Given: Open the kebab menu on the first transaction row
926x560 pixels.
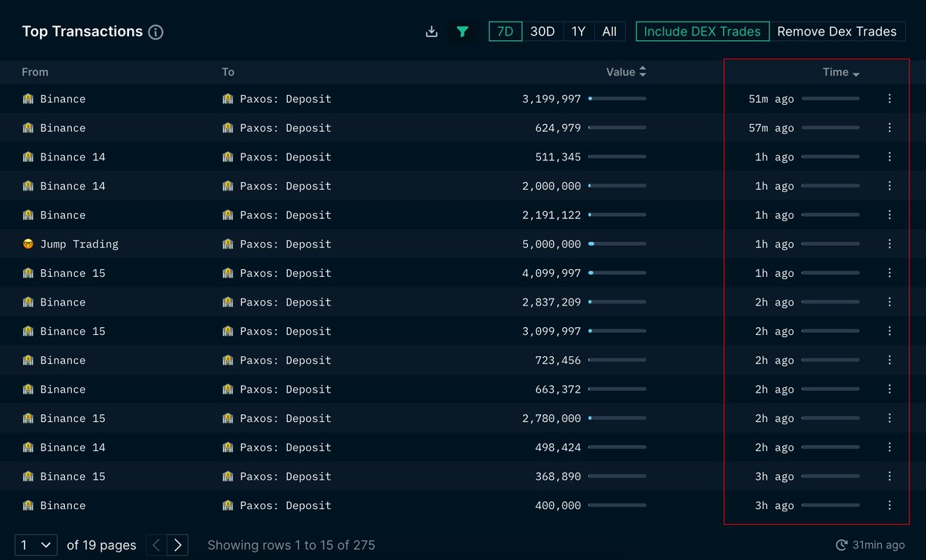Looking at the screenshot, I should 889,99.
